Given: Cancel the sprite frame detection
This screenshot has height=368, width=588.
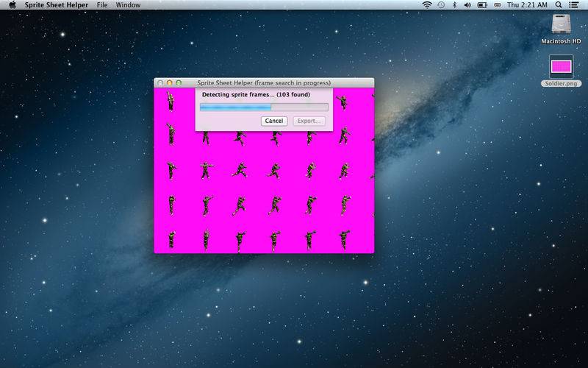Looking at the screenshot, I should click(274, 121).
